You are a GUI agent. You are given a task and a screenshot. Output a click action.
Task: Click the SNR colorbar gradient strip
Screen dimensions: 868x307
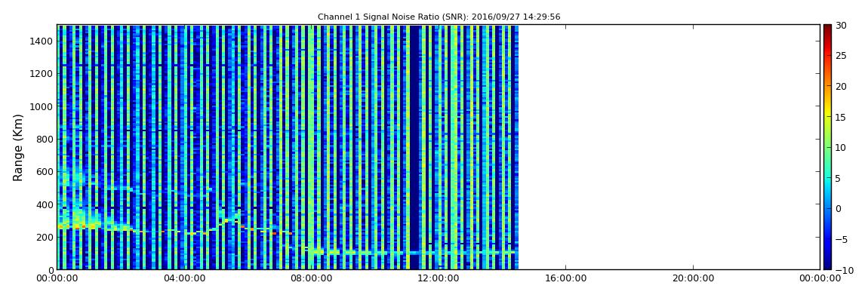(827, 147)
